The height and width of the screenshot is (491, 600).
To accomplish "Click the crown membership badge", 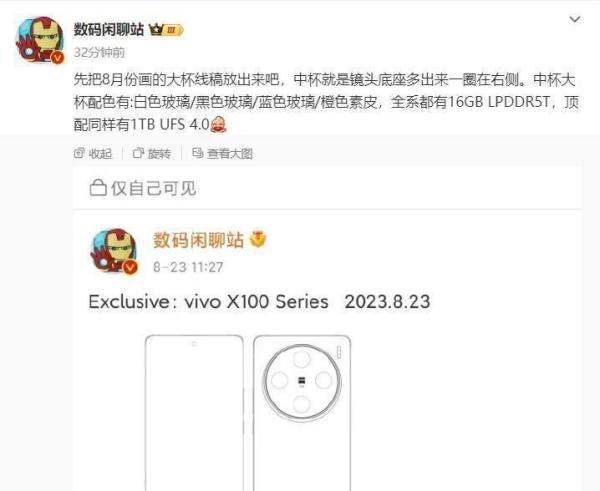I will pos(166,30).
